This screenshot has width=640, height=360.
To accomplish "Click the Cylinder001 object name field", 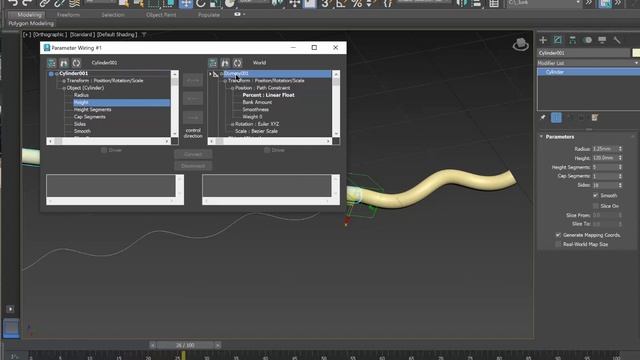I will (584, 53).
